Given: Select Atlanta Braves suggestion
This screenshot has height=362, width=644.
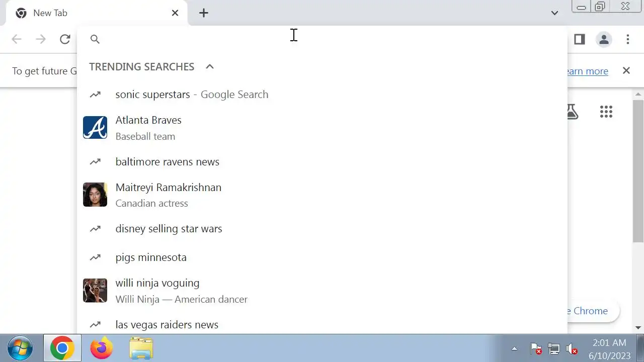Looking at the screenshot, I should (322, 128).
